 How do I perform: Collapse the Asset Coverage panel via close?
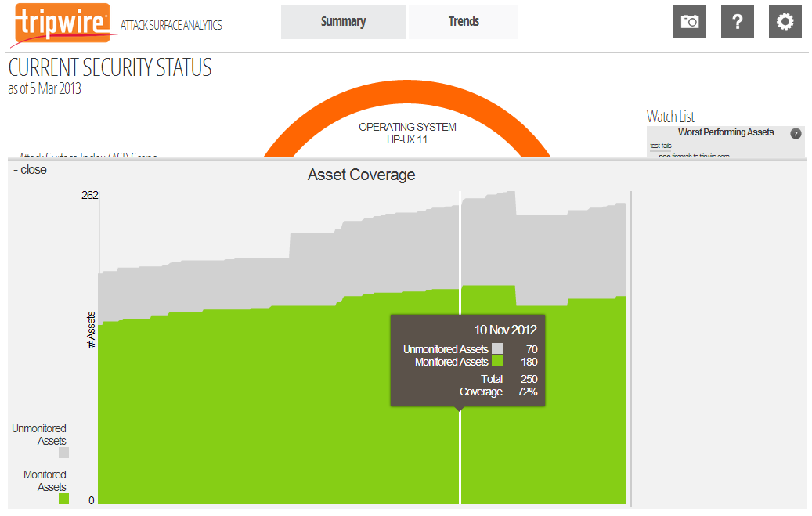click(x=30, y=170)
